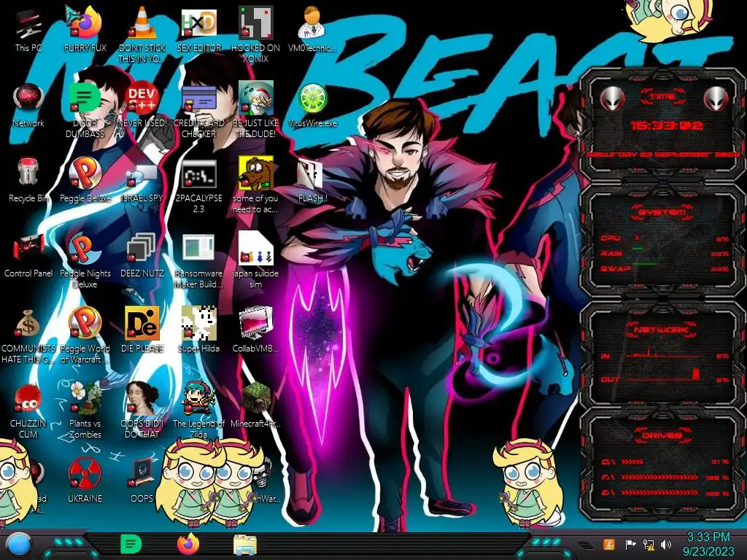The image size is (747, 560).
Task: Open the VM0Technic... desktop shortcut
Action: point(312,30)
